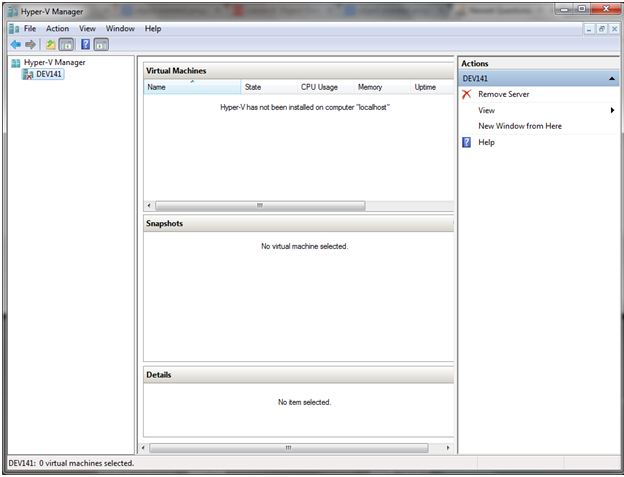Open the View menu in menu bar

pyautogui.click(x=87, y=29)
